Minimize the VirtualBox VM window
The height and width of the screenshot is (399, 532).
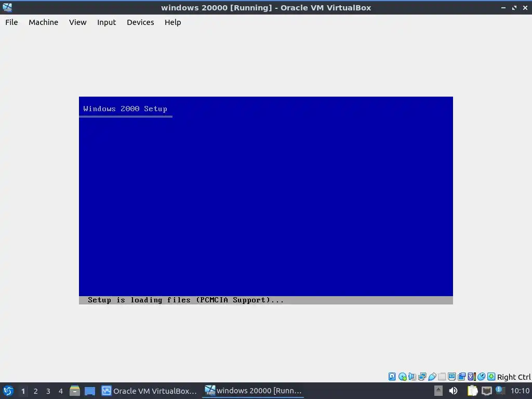[x=503, y=7]
